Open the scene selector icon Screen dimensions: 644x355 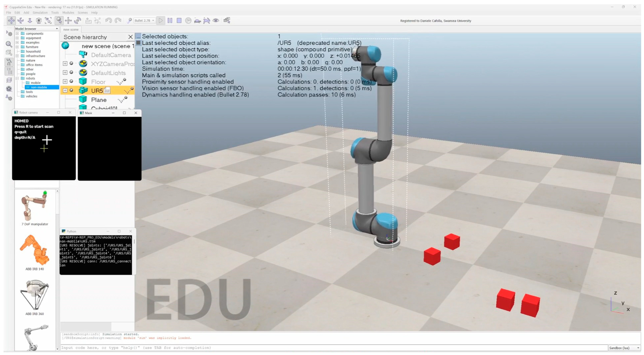[227, 20]
